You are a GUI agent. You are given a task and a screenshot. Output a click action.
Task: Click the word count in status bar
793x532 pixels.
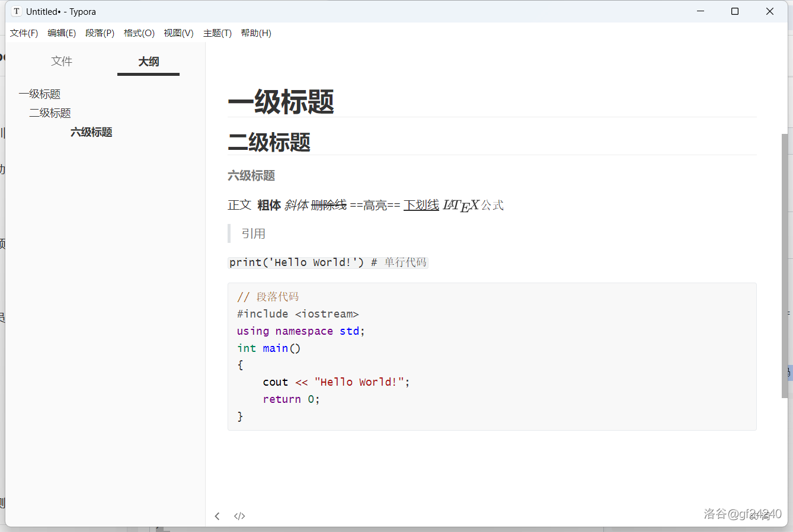pos(759,516)
